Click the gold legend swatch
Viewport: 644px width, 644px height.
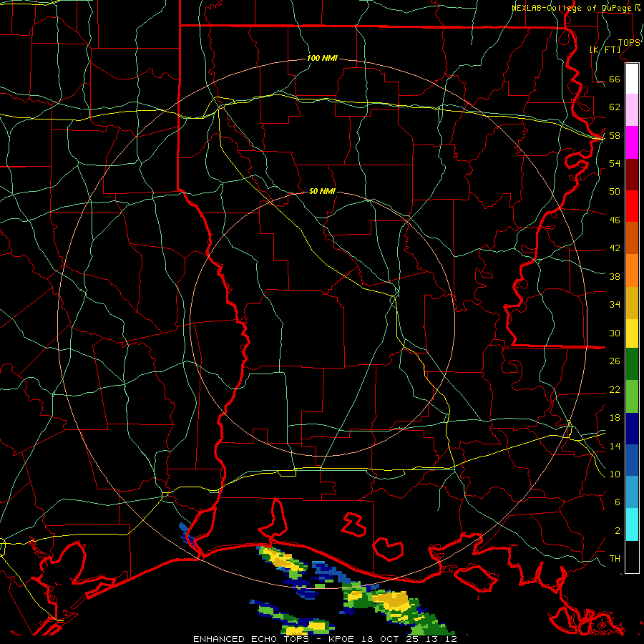(632, 303)
